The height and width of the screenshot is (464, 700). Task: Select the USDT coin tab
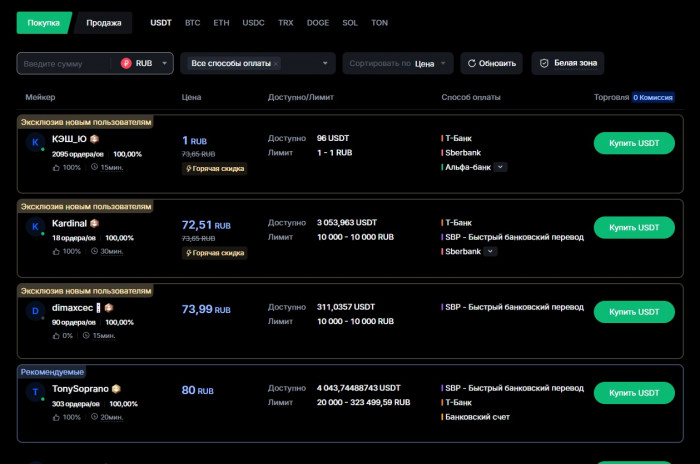tap(161, 23)
